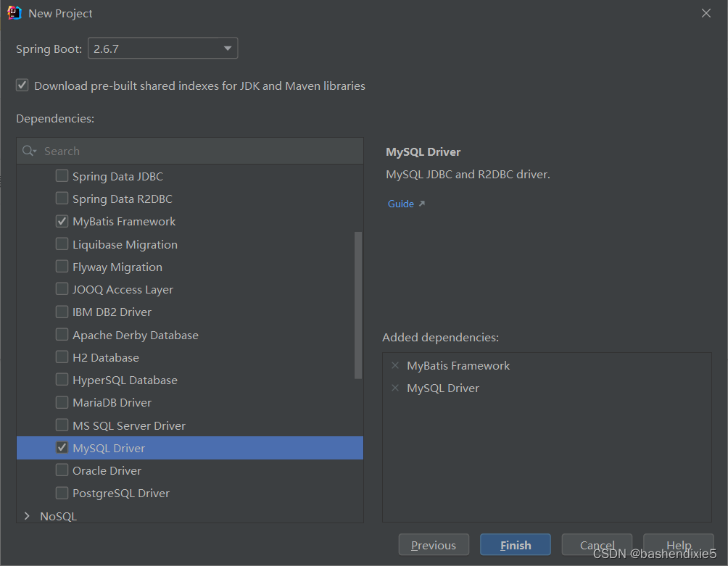Select the Flyway Migration list item
728x566 pixels.
(117, 267)
